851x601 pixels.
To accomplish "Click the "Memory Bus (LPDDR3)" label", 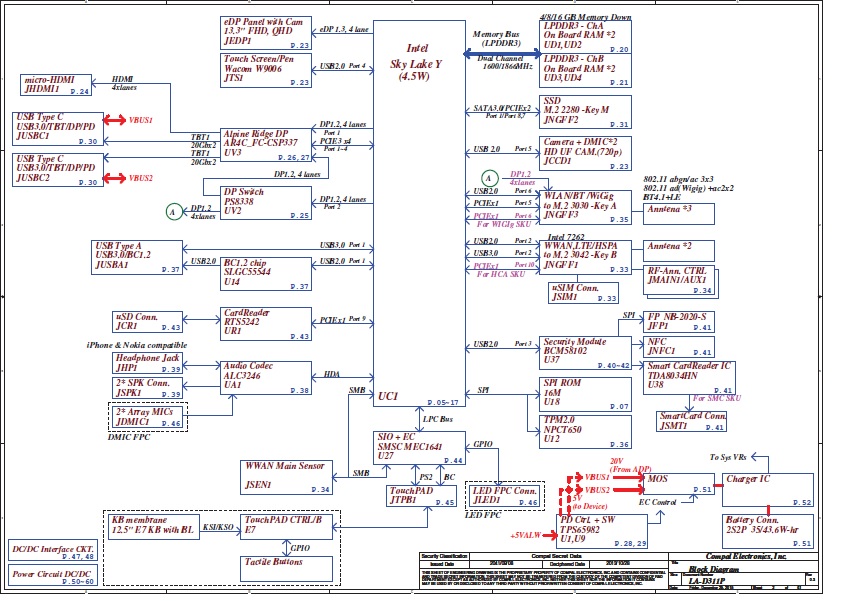I will tap(497, 39).
